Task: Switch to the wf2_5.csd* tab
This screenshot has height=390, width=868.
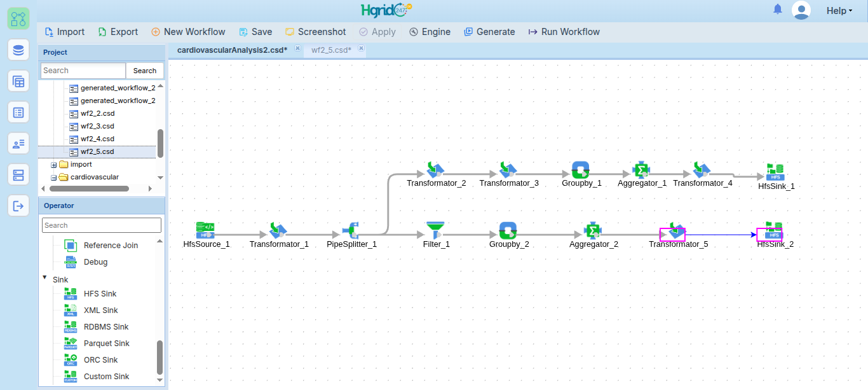Action: click(331, 50)
